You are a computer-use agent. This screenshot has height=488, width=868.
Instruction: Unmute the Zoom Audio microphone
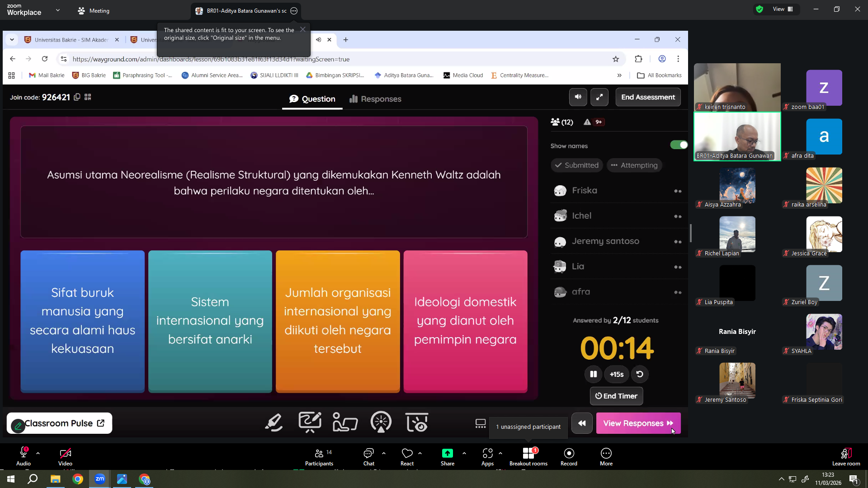[x=24, y=457]
